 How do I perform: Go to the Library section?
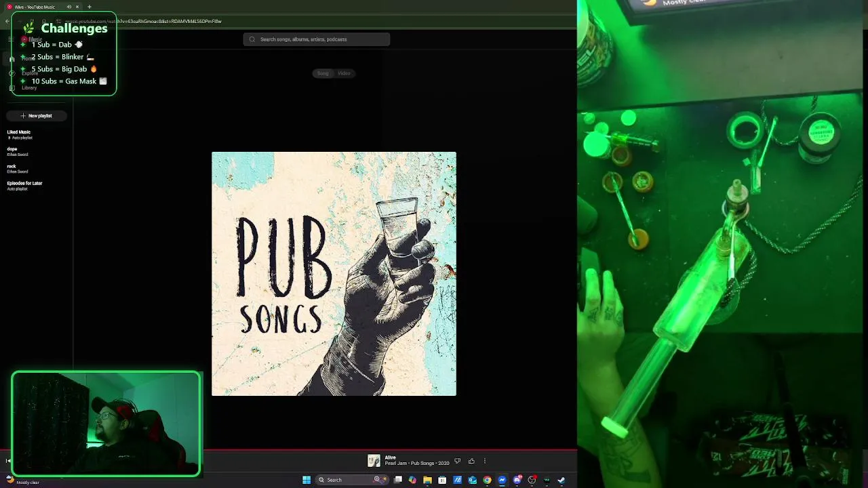click(24, 87)
